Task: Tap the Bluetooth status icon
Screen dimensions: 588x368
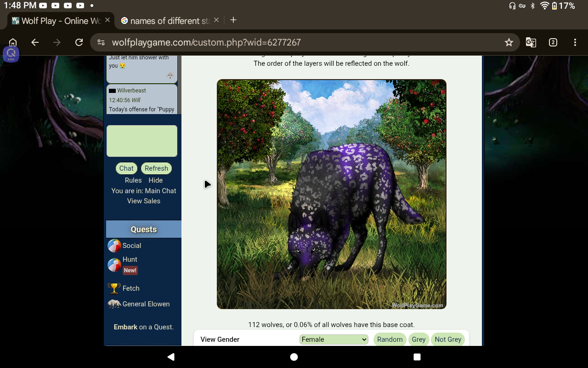Action: pos(533,6)
